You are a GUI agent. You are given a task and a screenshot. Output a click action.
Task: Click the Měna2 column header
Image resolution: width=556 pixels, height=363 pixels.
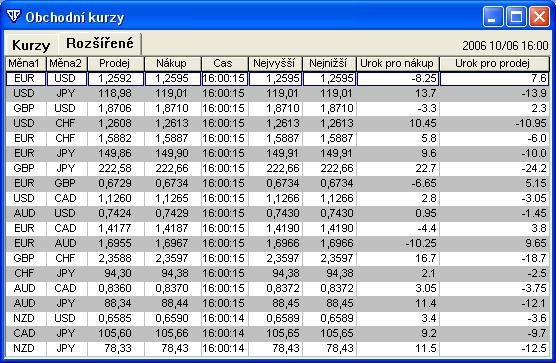(x=66, y=64)
